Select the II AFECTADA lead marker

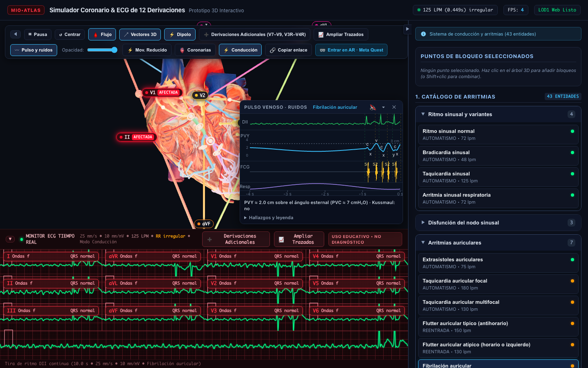(136, 137)
